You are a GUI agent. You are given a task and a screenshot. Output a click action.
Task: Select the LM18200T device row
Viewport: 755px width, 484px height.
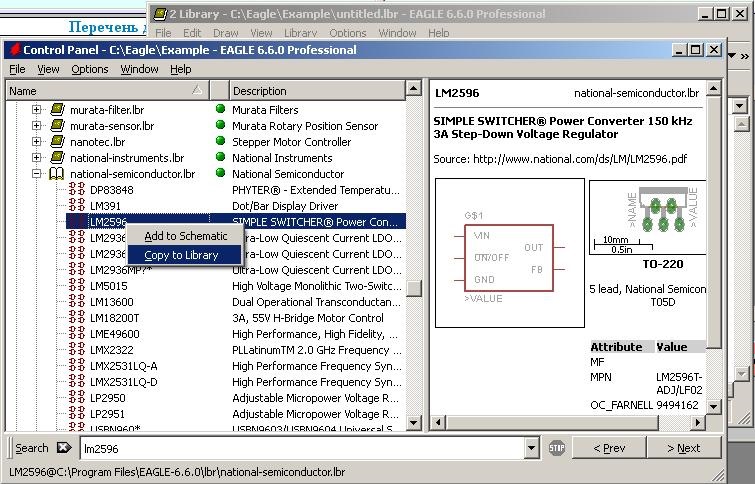coord(236,318)
